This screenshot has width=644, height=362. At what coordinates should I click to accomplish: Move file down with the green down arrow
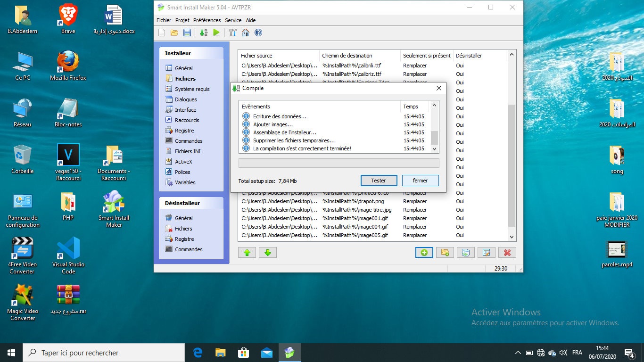pos(268,253)
